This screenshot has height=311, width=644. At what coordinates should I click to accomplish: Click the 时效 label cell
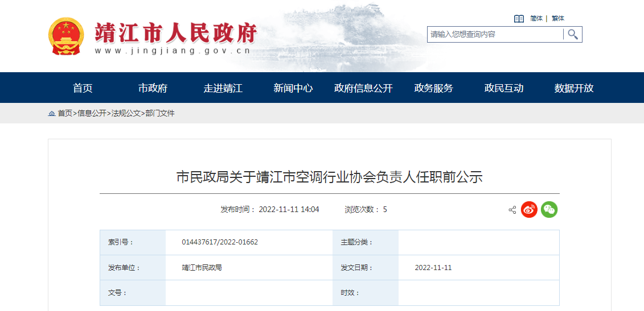[x=366, y=293]
